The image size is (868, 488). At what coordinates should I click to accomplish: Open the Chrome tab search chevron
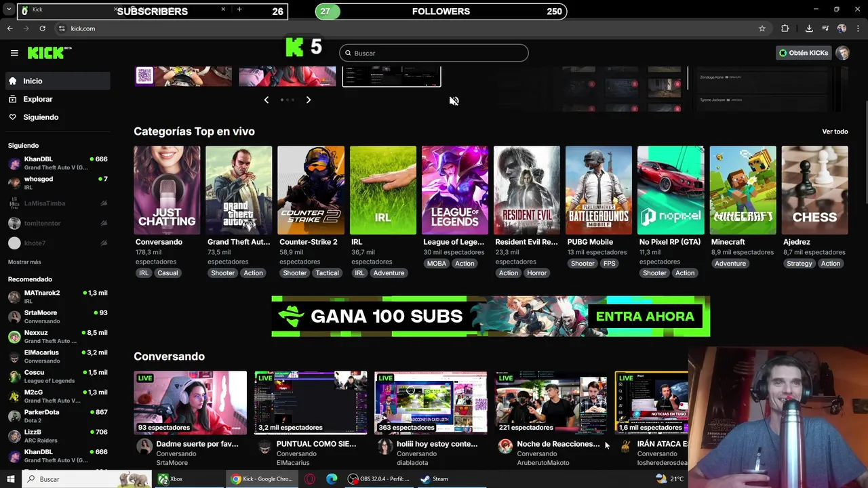[9, 9]
